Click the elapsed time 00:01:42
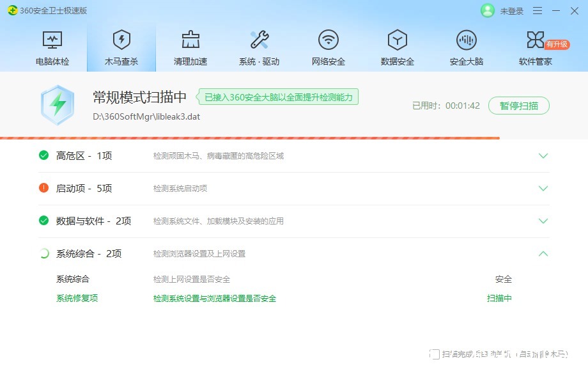This screenshot has width=588, height=371. pyautogui.click(x=462, y=106)
